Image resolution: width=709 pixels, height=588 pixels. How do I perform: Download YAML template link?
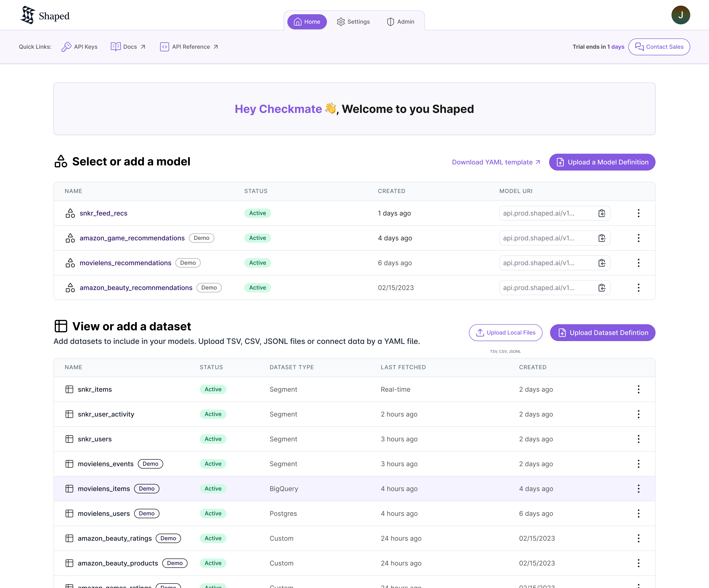coord(496,162)
